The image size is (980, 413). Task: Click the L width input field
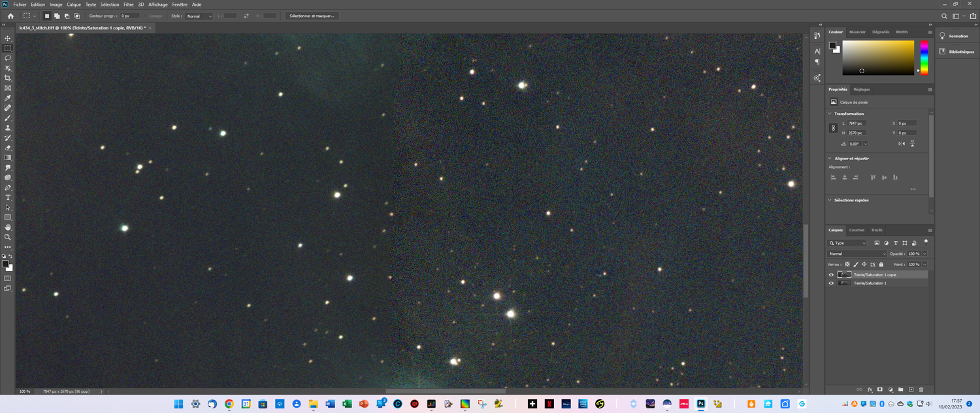coord(857,123)
